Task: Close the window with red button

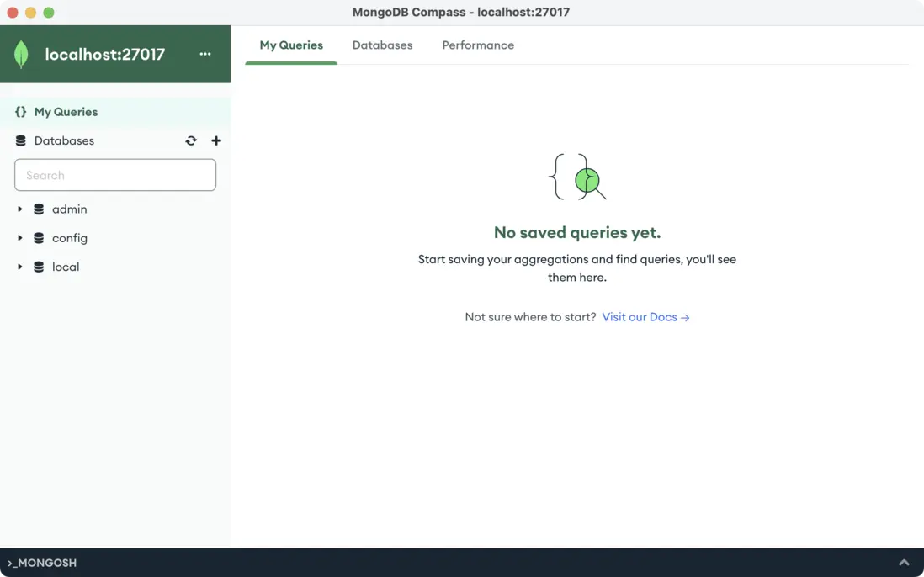Action: click(x=13, y=13)
